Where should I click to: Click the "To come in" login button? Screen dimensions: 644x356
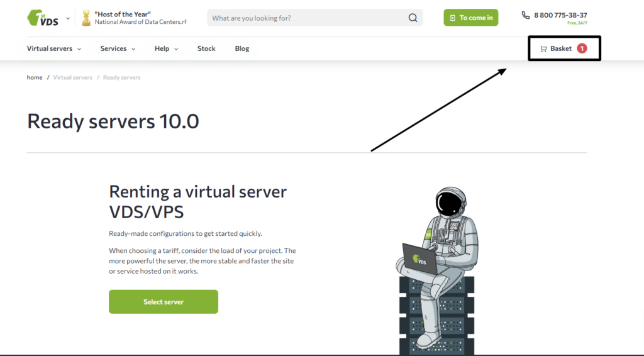point(470,18)
